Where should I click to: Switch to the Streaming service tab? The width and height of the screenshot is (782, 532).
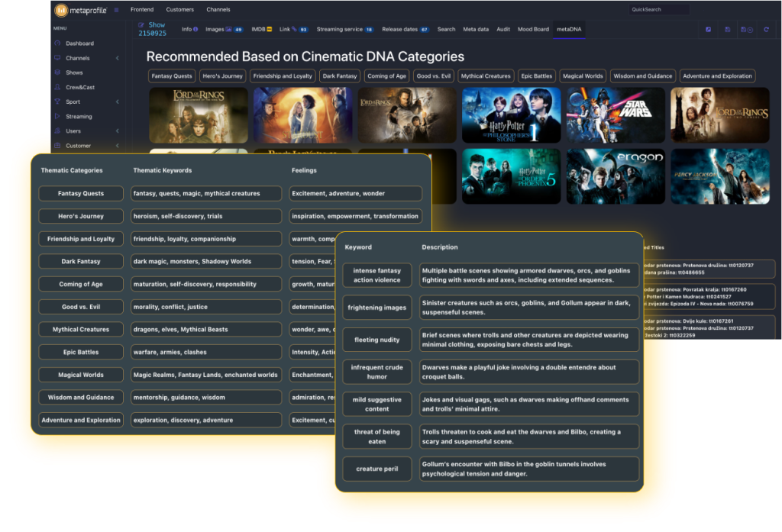[345, 30]
